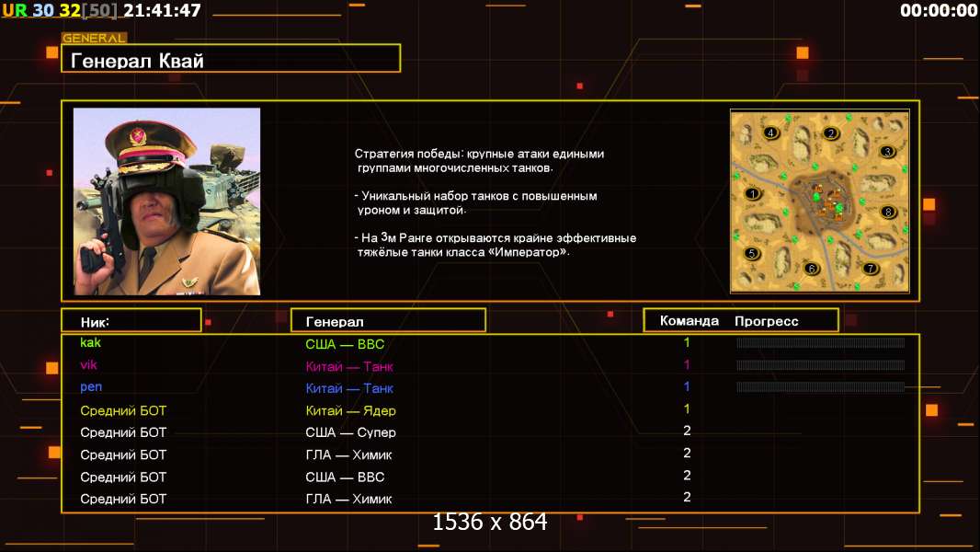The width and height of the screenshot is (980, 552).
Task: Pick start position 7 marker on minimap
Action: click(870, 269)
